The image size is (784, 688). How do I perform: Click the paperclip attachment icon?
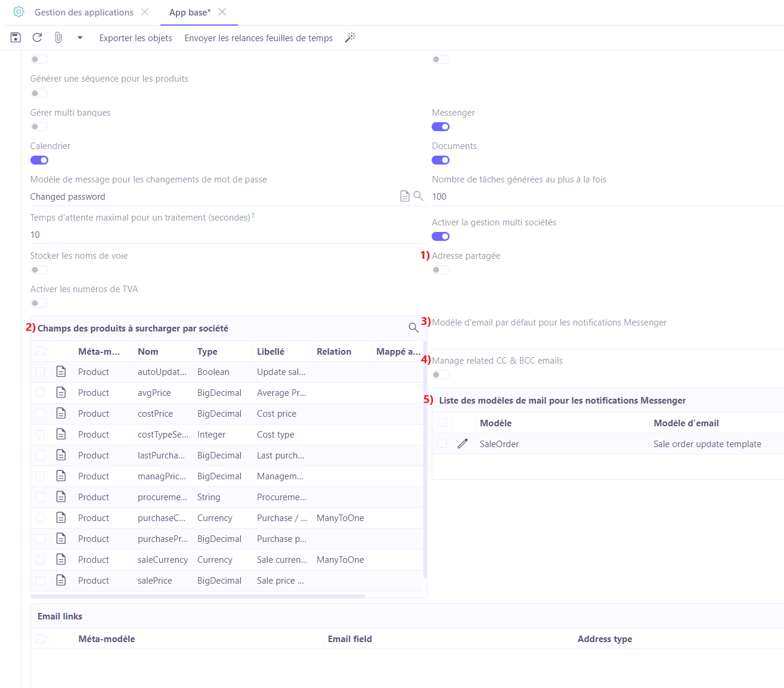[x=58, y=38]
